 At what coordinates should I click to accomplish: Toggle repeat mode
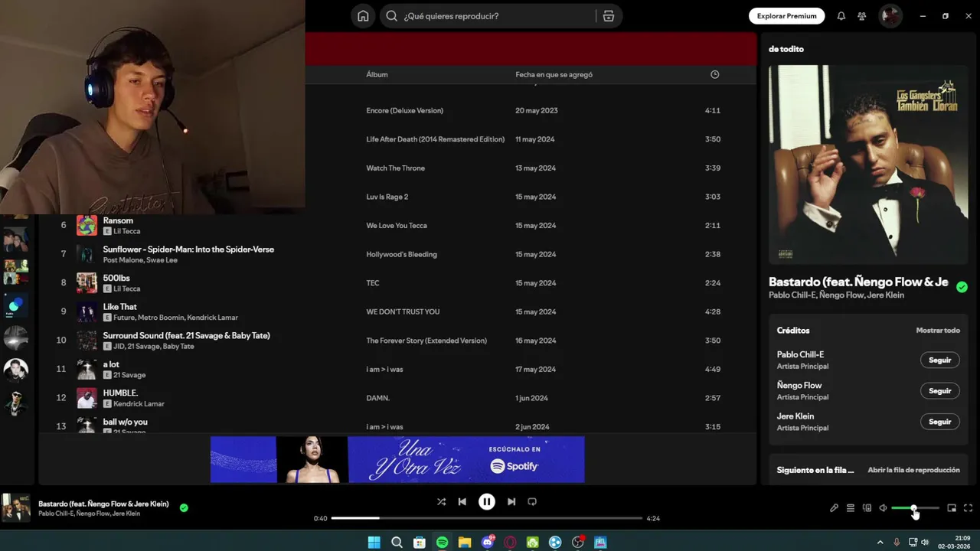click(532, 502)
